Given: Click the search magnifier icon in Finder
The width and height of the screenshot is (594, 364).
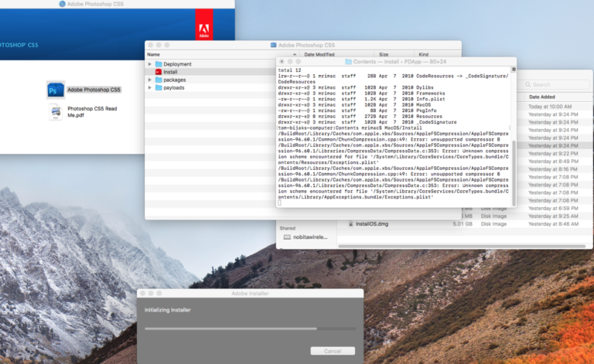Looking at the screenshot, I should coord(527,85).
